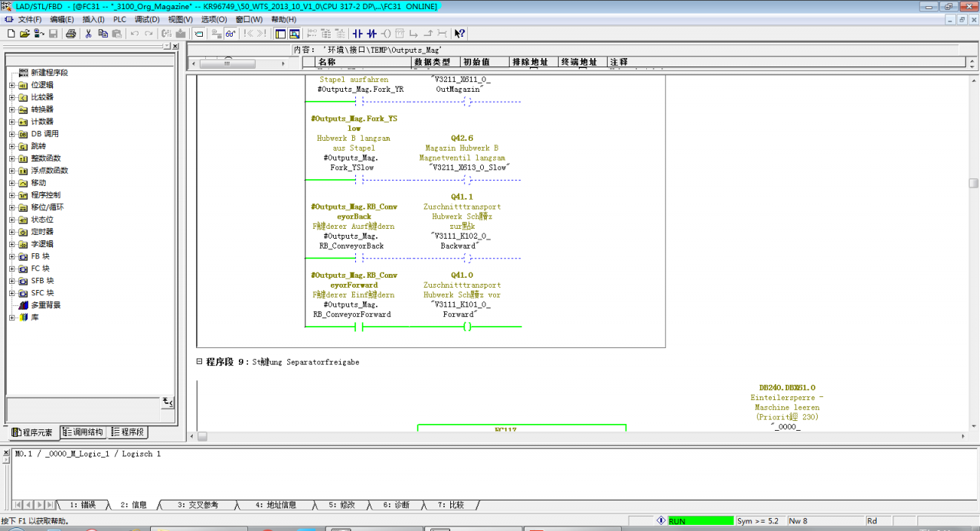This screenshot has height=531, width=980.
Task: Expand the 定时器 tree node
Action: 12,232
